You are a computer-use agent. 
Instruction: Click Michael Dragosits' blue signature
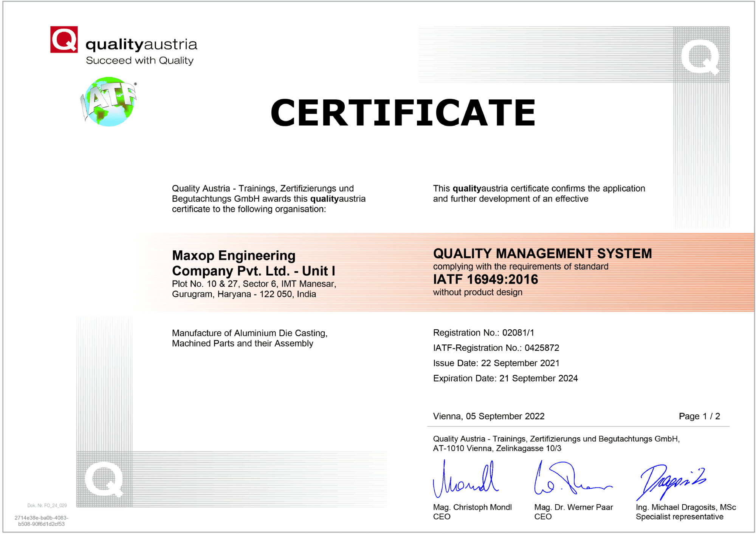point(671,482)
